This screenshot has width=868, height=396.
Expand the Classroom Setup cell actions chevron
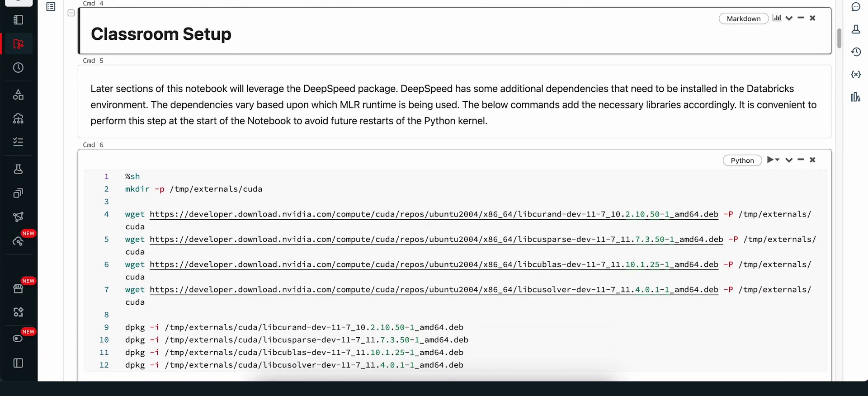point(789,19)
